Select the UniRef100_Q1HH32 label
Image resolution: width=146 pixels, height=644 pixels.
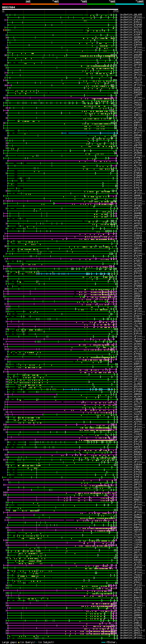pos(131,515)
